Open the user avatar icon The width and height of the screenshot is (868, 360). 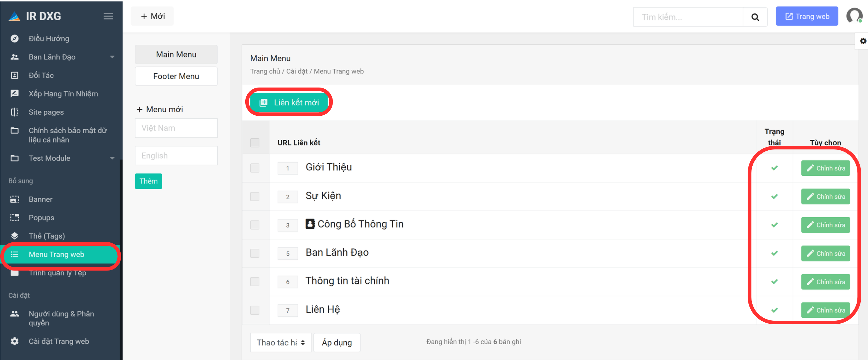pyautogui.click(x=855, y=16)
